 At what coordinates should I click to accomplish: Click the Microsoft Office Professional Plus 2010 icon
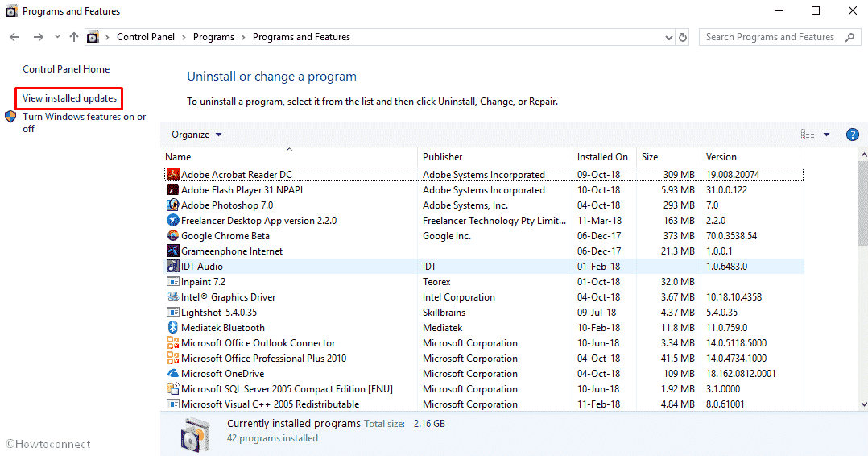coord(172,359)
